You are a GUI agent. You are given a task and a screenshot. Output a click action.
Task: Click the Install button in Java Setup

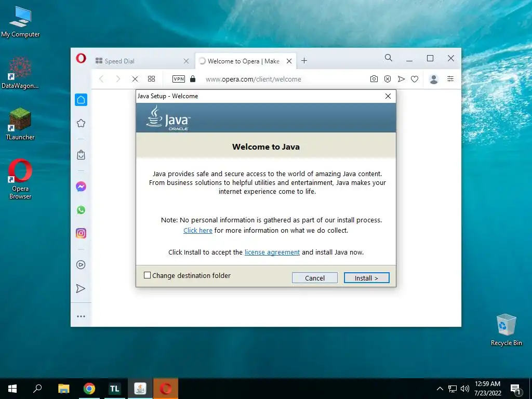[366, 278]
